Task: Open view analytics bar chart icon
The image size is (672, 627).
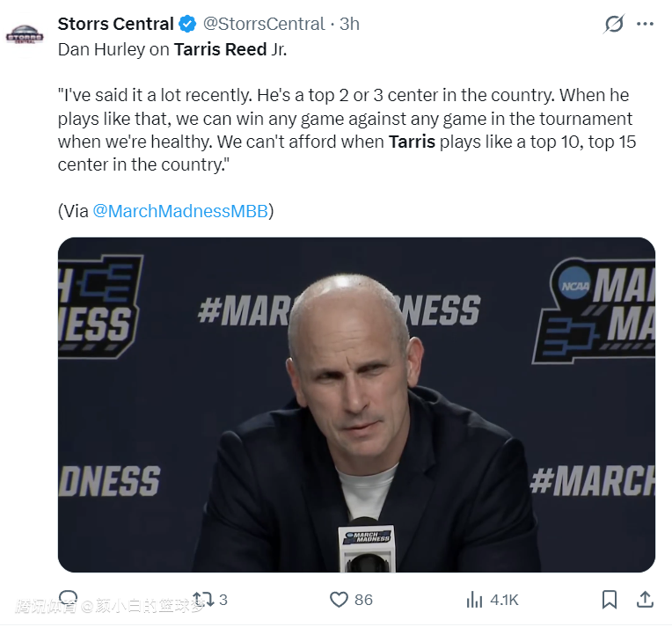Action: tap(475, 600)
